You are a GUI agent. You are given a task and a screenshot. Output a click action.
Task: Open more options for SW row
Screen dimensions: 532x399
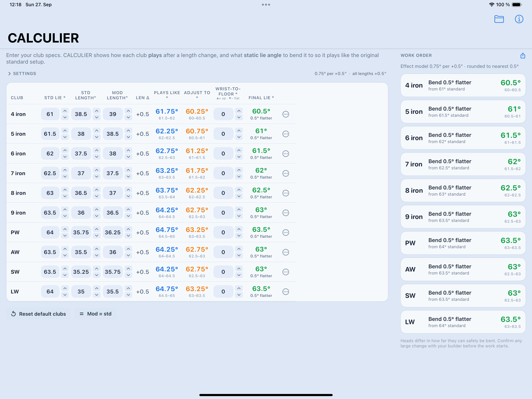coord(286,272)
